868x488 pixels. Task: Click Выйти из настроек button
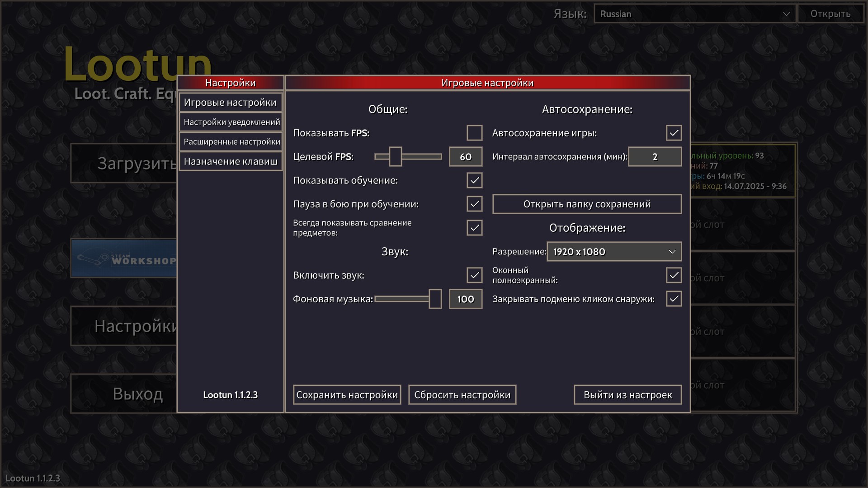(x=627, y=395)
